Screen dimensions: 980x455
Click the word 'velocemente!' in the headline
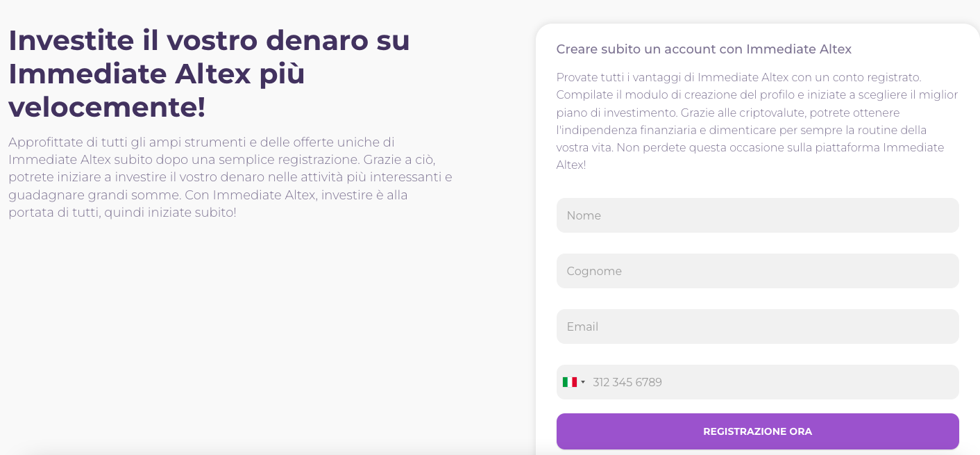tap(107, 107)
